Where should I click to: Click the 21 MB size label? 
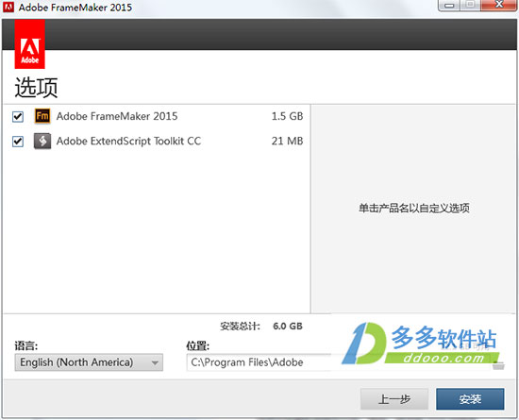click(x=287, y=141)
